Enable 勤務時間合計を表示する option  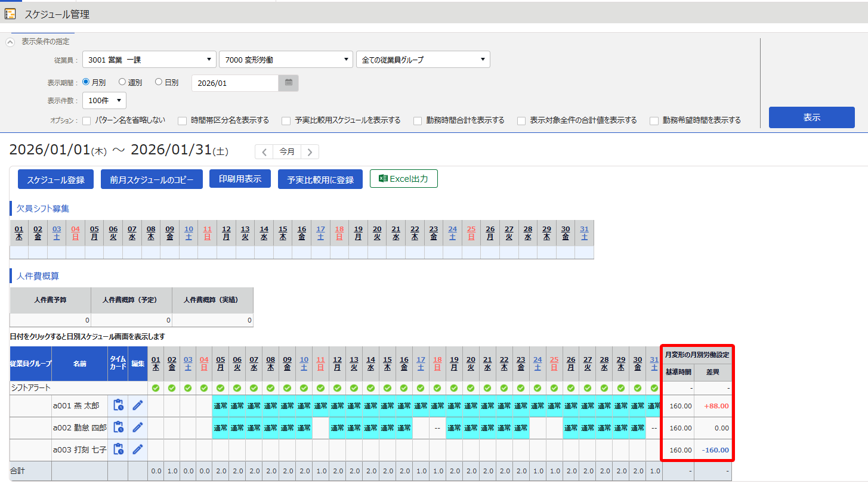pos(418,120)
